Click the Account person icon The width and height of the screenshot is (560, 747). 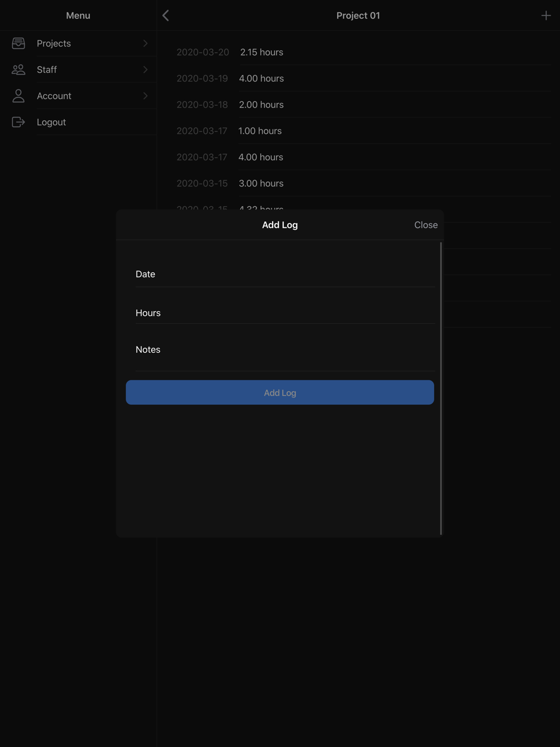[18, 96]
